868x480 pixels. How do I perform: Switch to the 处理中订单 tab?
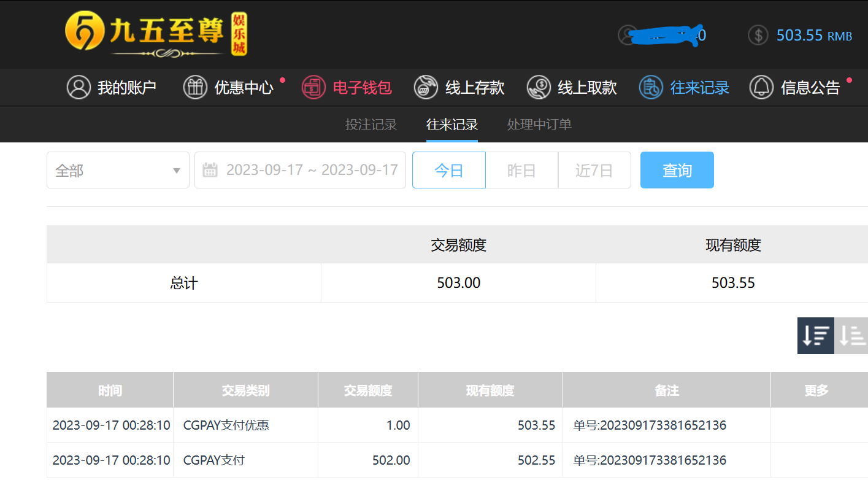[x=539, y=125]
